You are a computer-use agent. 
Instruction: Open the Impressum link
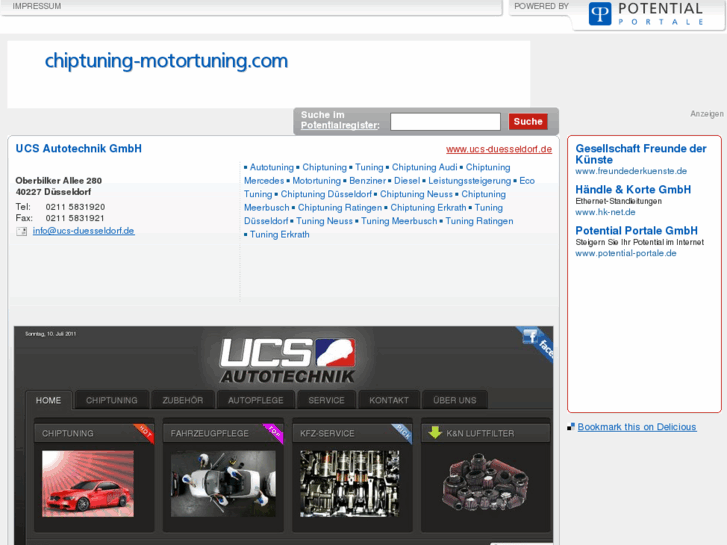37,6
